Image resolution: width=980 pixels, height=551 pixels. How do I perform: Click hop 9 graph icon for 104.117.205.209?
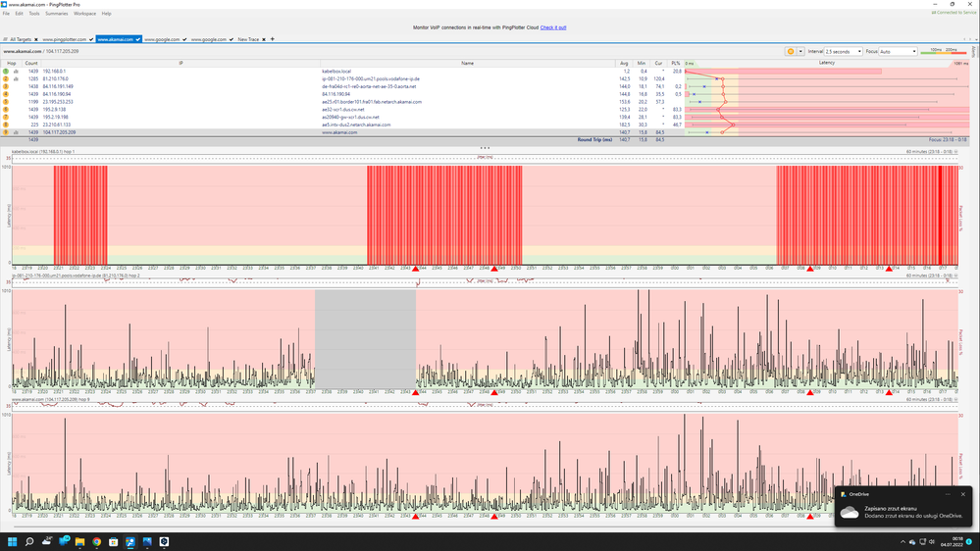click(16, 131)
